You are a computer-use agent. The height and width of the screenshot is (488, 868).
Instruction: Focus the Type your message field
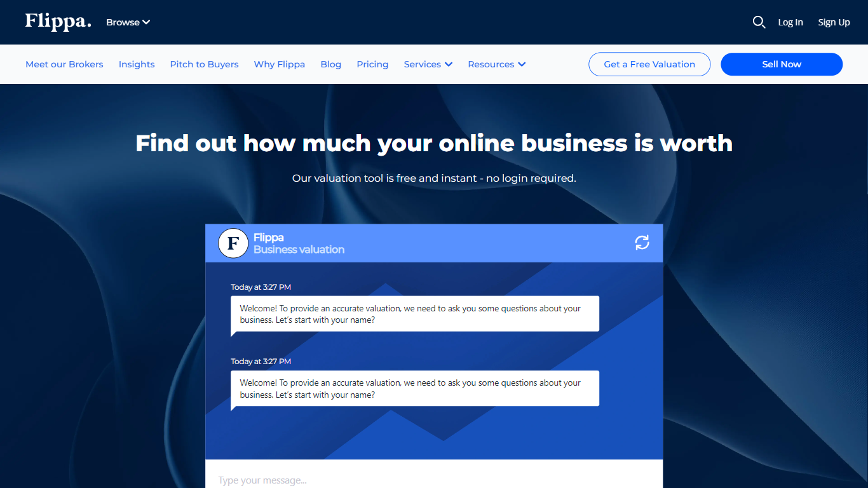(x=434, y=480)
